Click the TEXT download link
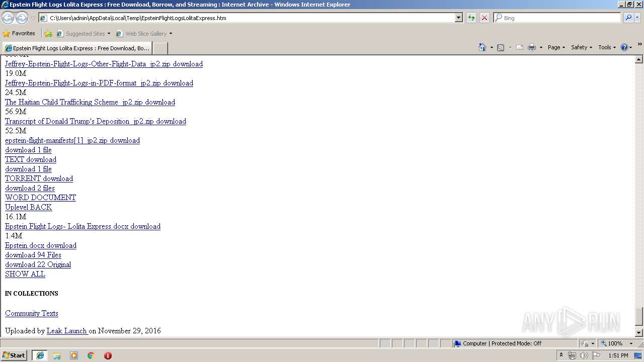 (31, 159)
